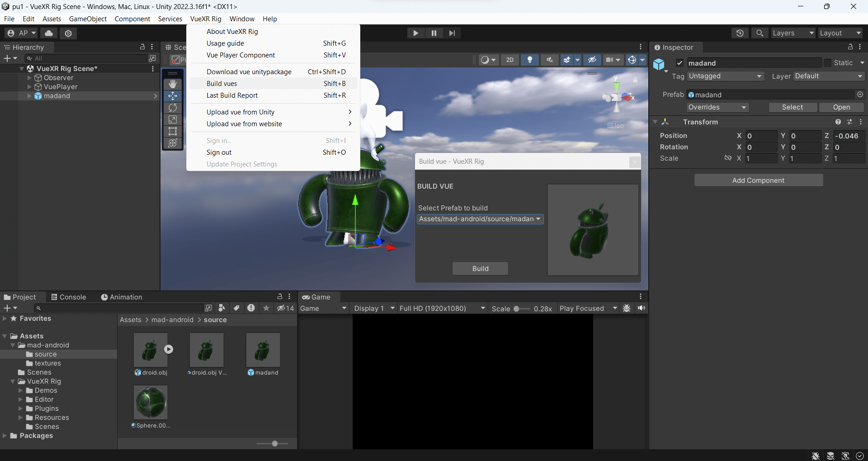This screenshot has height=461, width=868.
Task: Open Tag Untagged dropdown
Action: (726, 76)
